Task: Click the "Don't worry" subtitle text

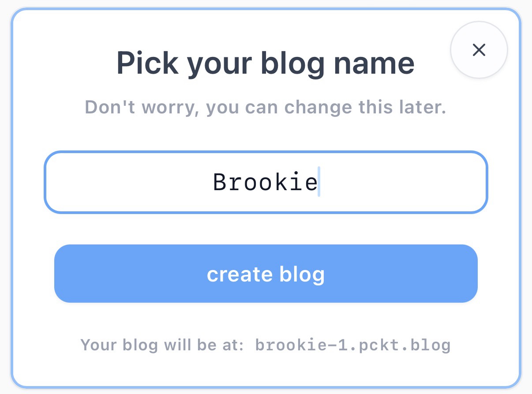Action: tap(265, 107)
